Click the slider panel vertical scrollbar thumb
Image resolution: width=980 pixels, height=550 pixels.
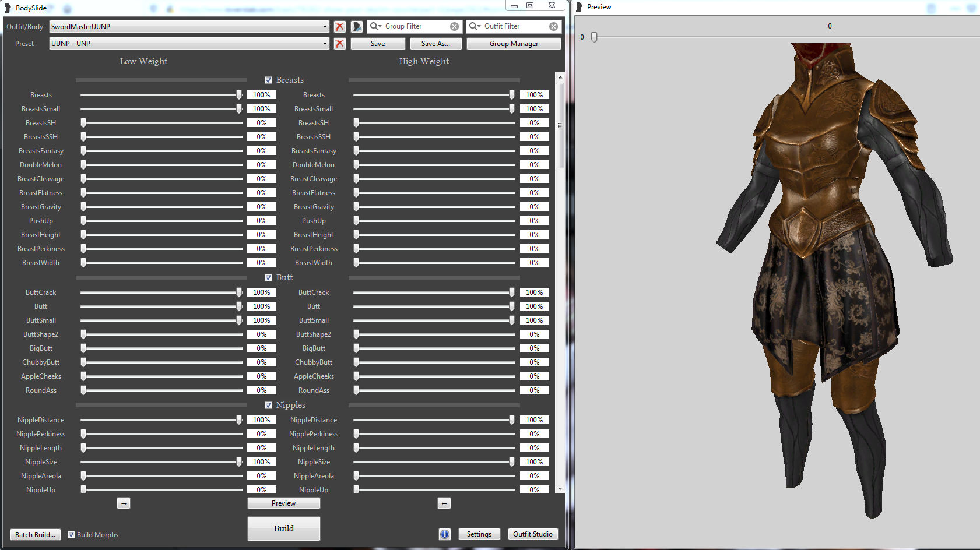560,125
